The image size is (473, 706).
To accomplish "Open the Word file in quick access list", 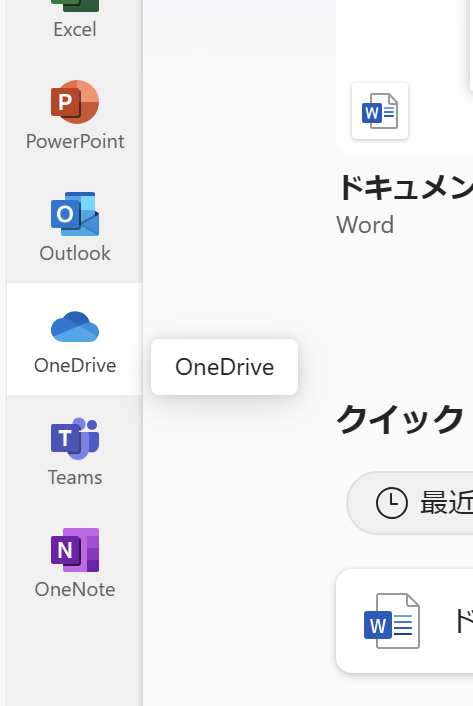I will 405,621.
